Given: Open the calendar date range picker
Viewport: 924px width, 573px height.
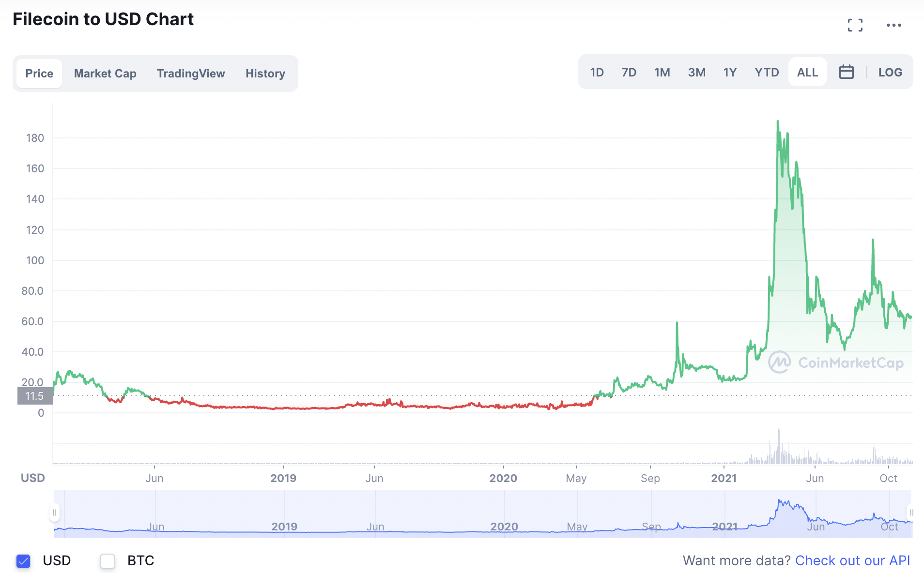Looking at the screenshot, I should [x=846, y=72].
